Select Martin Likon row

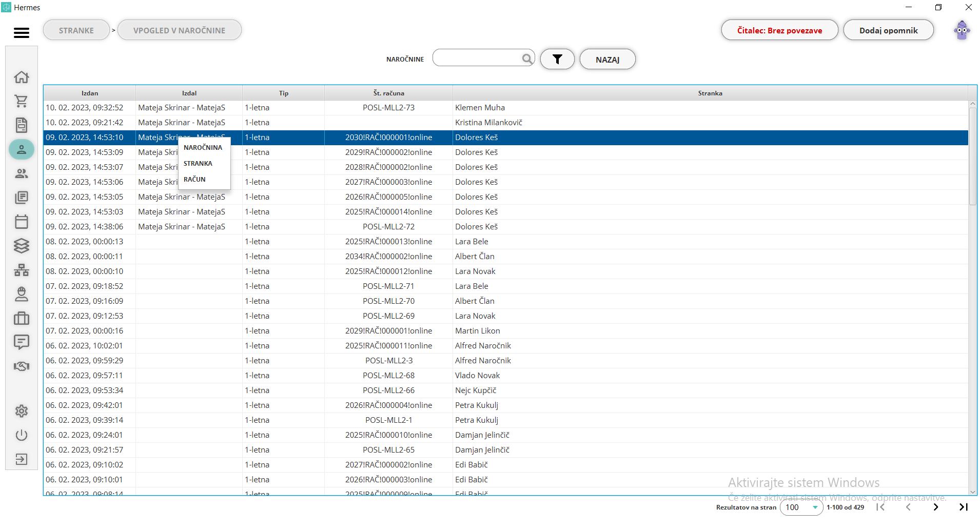pyautogui.click(x=506, y=331)
